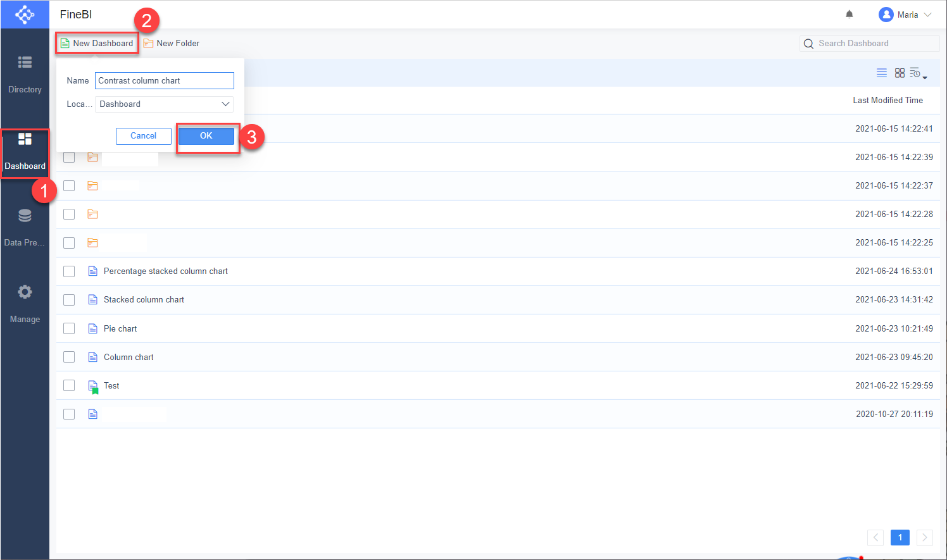The width and height of the screenshot is (947, 560).
Task: Switch to list view icon
Action: [x=881, y=73]
